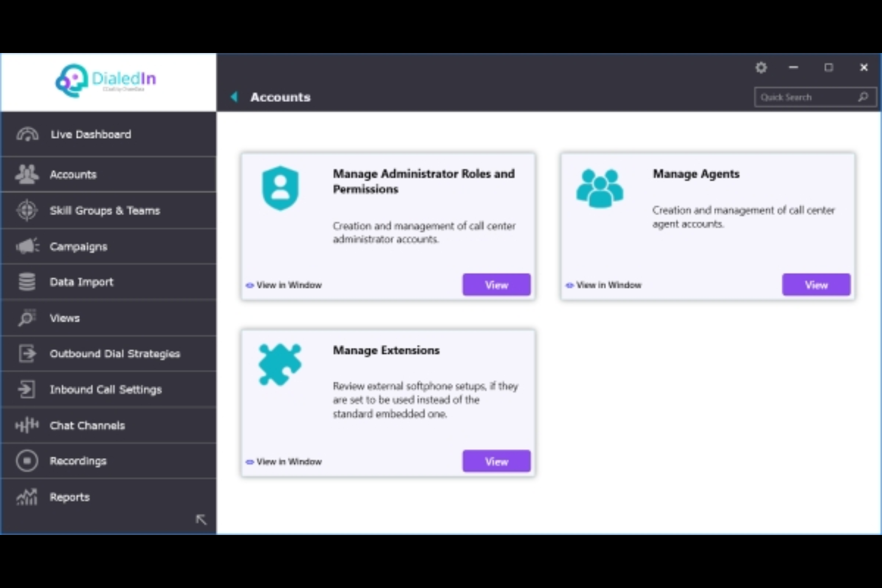Click the Chat Channels waveform icon

click(26, 425)
